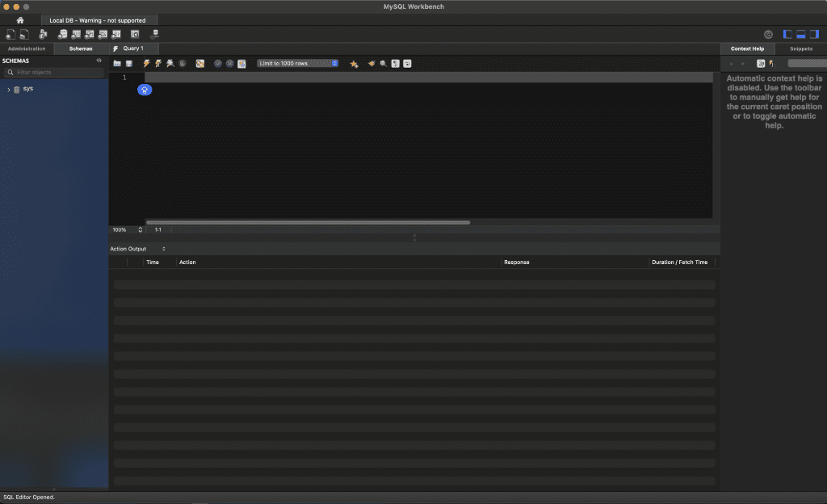
Task: Save current statement as snippet star
Action: 354,64
